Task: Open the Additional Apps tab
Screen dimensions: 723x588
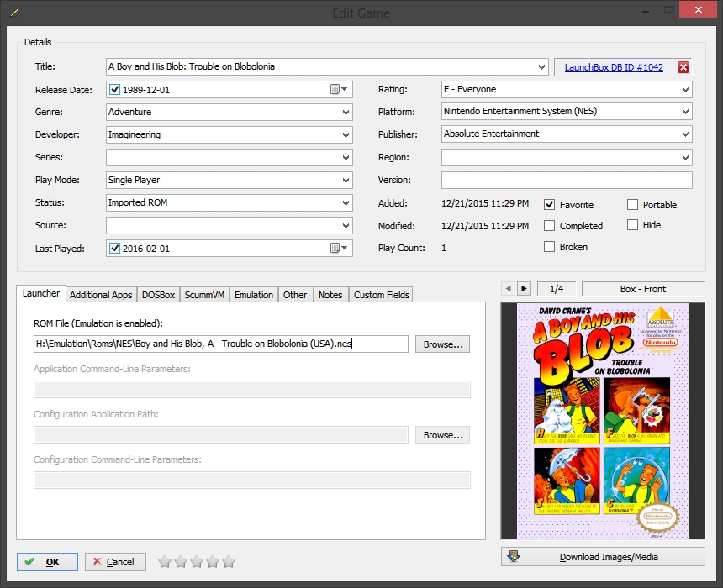Action: click(101, 295)
